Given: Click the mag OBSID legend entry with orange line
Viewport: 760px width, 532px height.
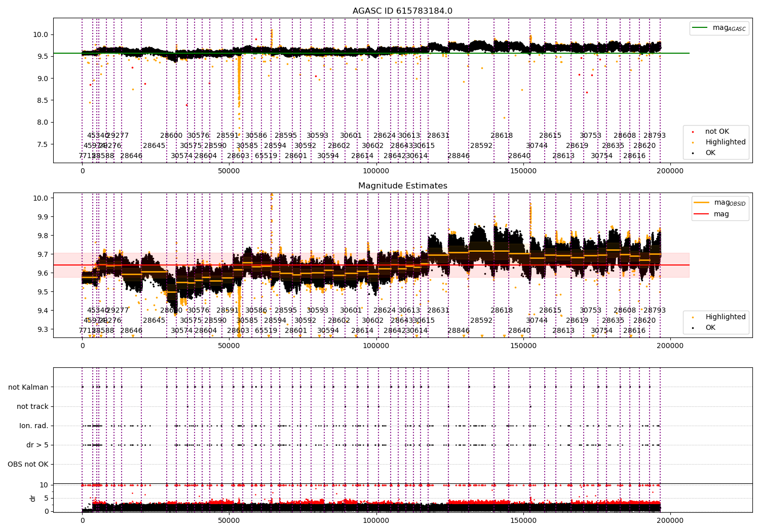Looking at the screenshot, I should 720,203.
